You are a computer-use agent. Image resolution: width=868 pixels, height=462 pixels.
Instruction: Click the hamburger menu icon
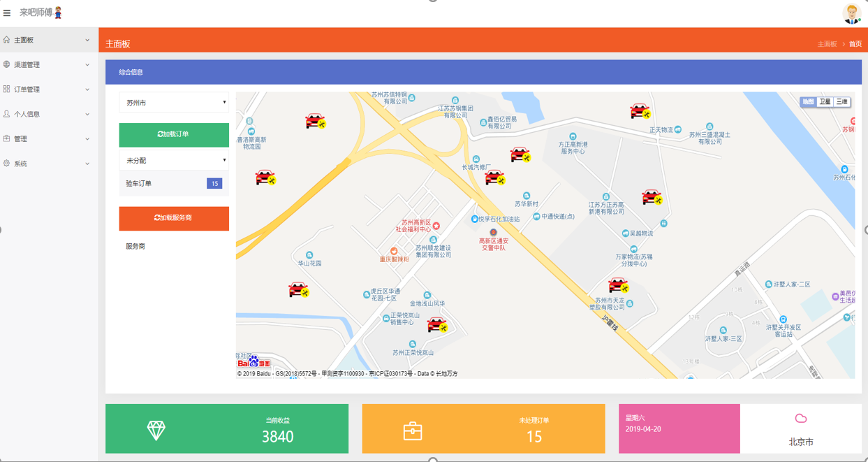click(x=7, y=13)
